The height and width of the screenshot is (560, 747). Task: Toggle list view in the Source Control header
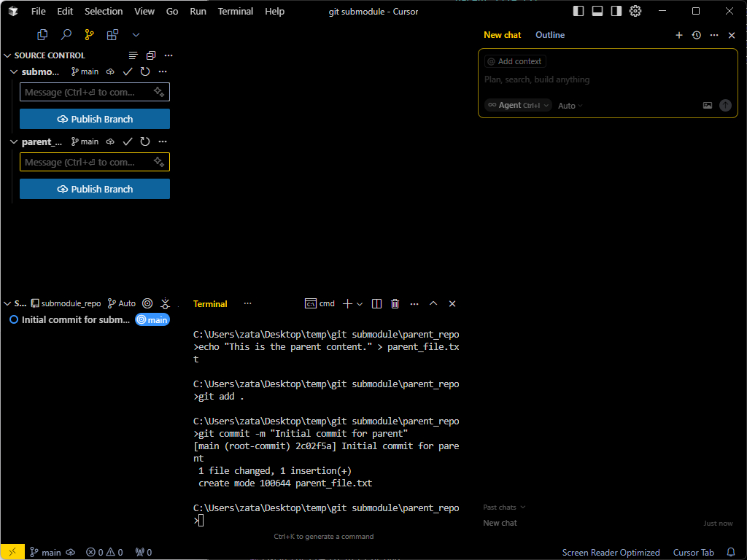coord(132,55)
